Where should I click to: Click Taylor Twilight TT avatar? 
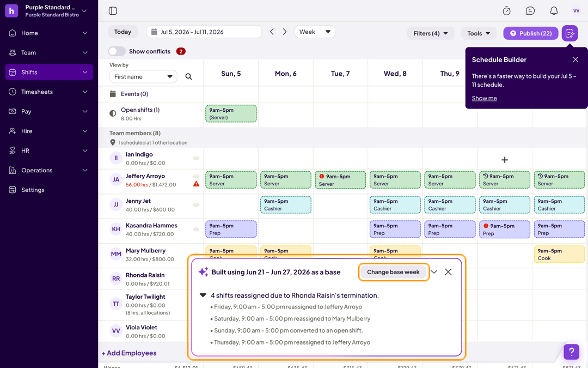click(116, 304)
